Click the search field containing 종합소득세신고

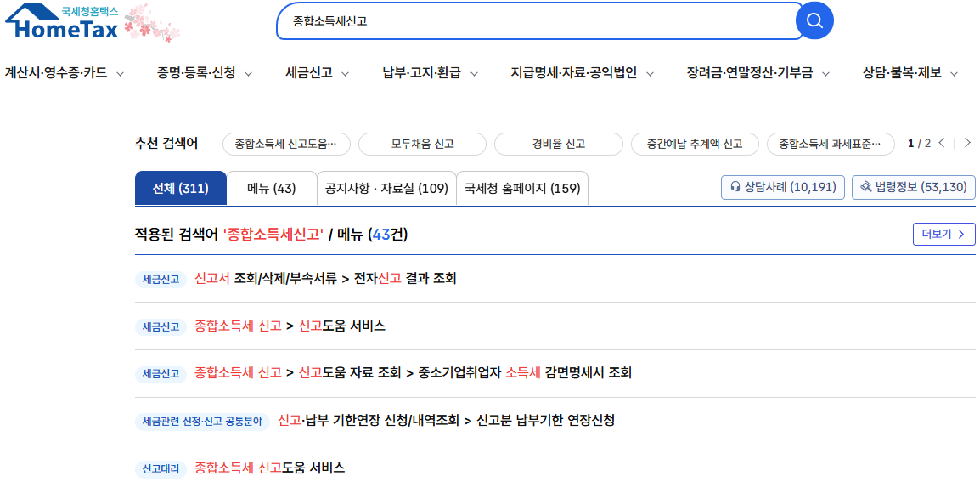tap(538, 20)
